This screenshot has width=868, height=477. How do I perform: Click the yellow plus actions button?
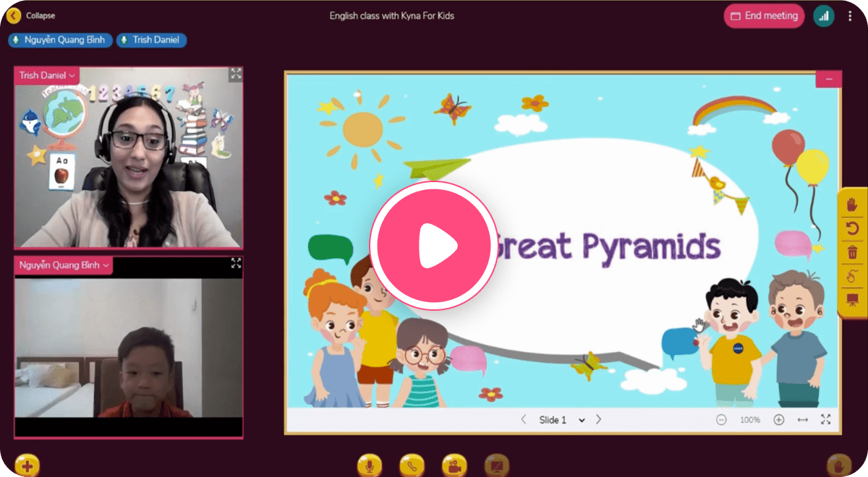(27, 465)
